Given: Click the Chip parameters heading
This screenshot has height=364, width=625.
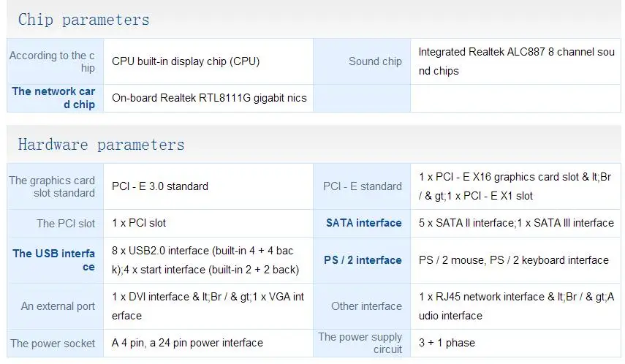Looking at the screenshot, I should (83, 20).
